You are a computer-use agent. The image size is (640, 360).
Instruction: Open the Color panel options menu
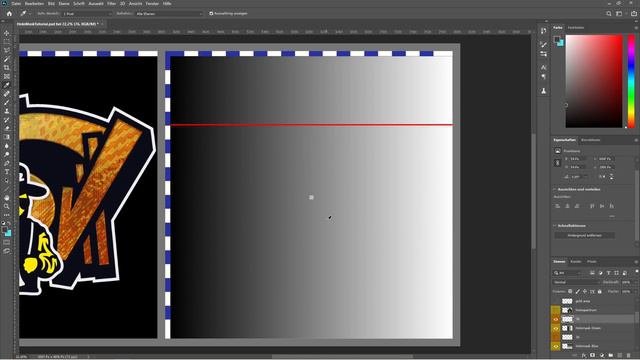pyautogui.click(x=636, y=28)
